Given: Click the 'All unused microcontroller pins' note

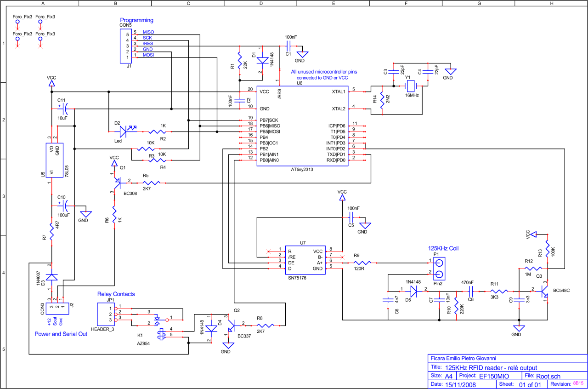Looking at the screenshot, I should pyautogui.click(x=324, y=72).
